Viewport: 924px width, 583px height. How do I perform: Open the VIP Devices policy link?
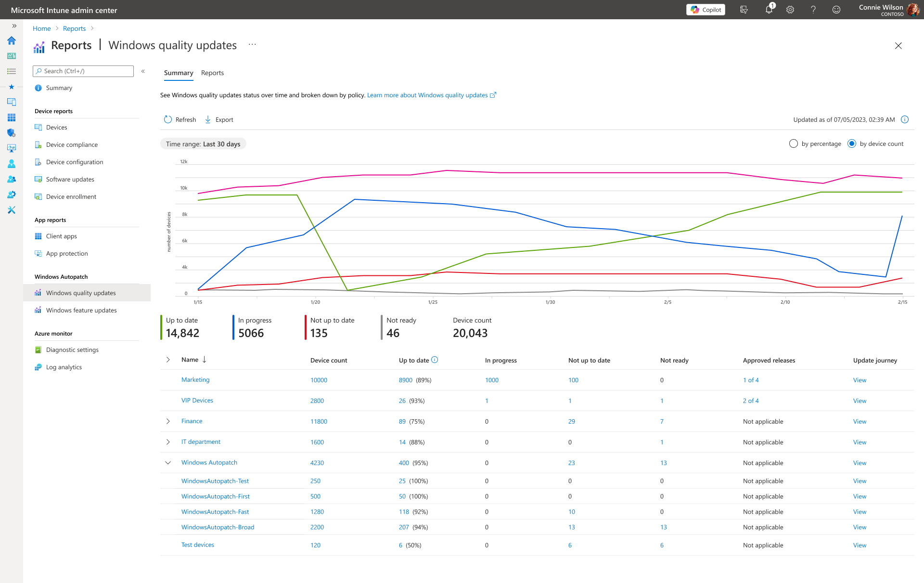click(x=197, y=401)
